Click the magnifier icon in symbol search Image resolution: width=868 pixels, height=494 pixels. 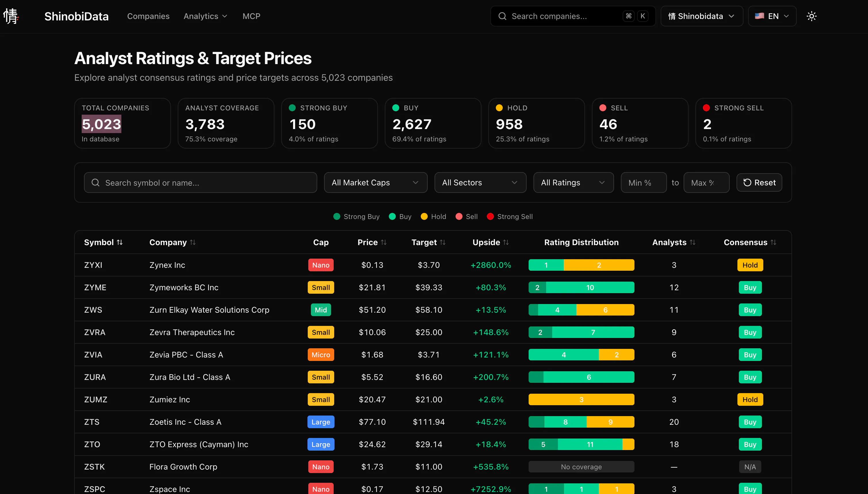[x=96, y=182]
